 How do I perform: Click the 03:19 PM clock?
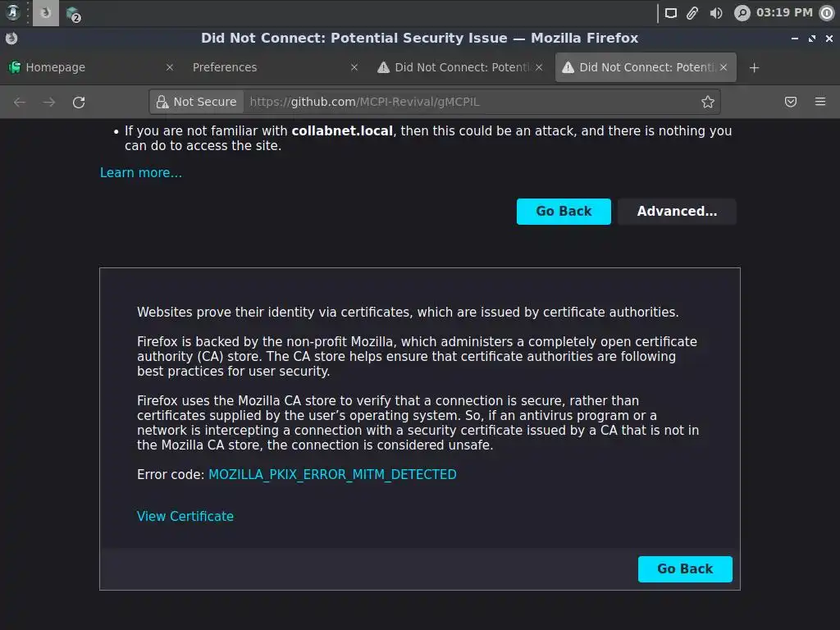784,12
